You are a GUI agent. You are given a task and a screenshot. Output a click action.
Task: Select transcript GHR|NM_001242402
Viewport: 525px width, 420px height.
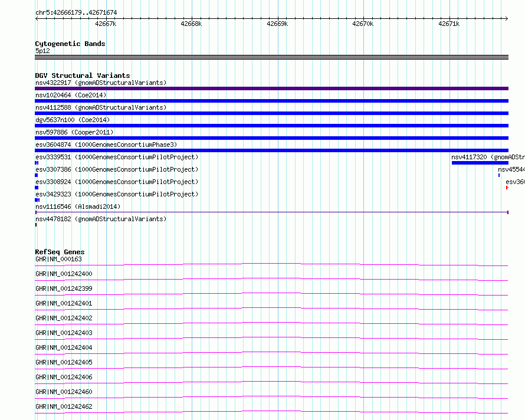pos(64,318)
